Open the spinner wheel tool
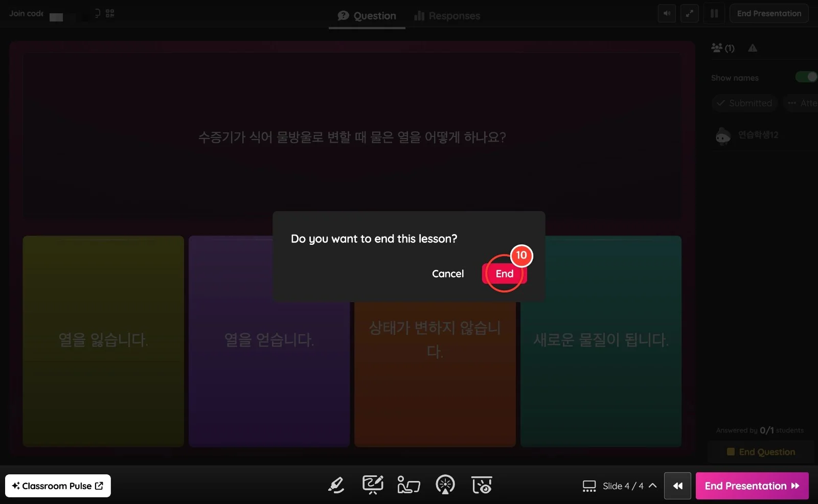Image resolution: width=818 pixels, height=504 pixels. pyautogui.click(x=445, y=485)
